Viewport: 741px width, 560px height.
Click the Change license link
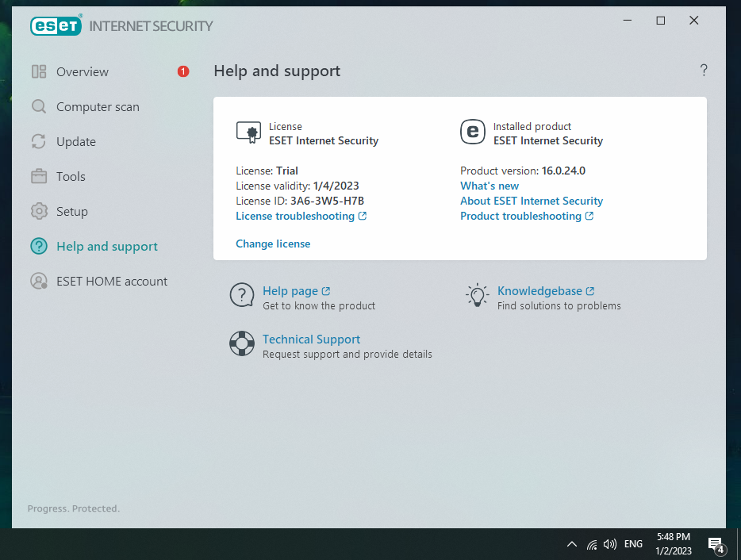point(273,244)
